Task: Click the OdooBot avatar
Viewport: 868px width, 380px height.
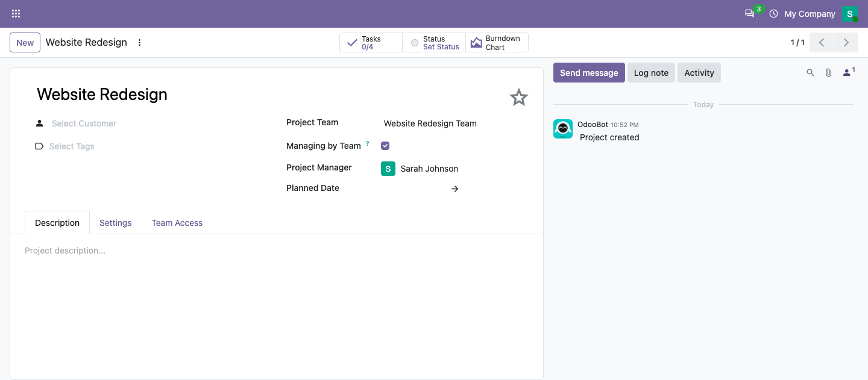Action: 563,129
